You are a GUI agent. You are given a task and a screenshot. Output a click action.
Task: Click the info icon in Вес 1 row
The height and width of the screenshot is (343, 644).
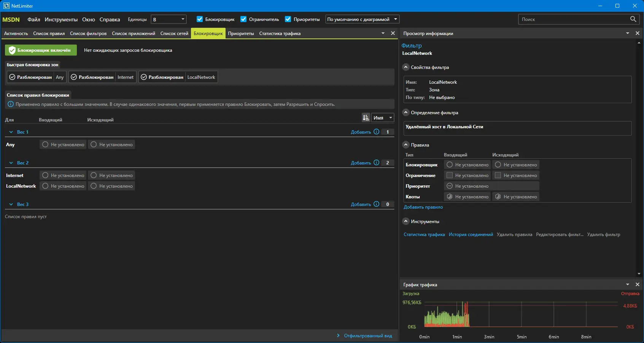376,132
